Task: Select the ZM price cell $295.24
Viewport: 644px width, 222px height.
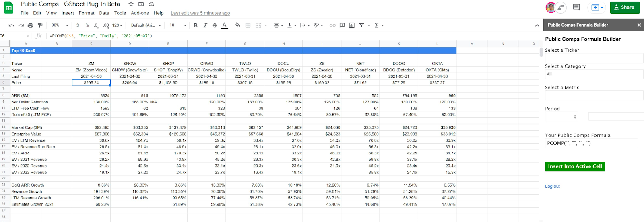Action: pyautogui.click(x=91, y=82)
